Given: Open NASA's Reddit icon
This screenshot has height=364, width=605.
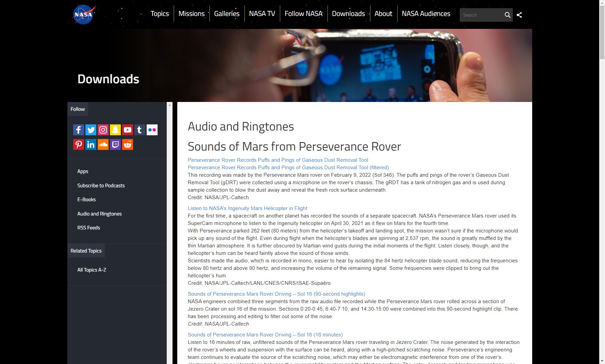Looking at the screenshot, I should pos(128,144).
